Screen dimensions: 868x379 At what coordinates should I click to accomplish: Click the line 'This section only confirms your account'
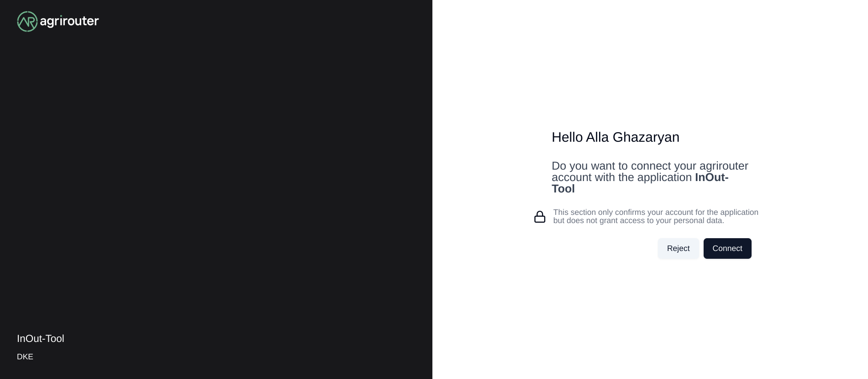(656, 212)
